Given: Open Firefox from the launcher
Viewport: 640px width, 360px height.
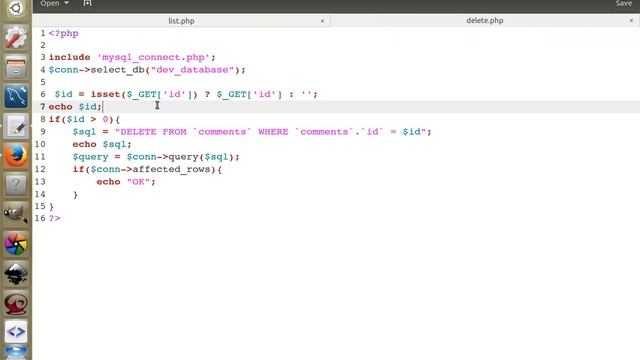Looking at the screenshot, I should (16, 156).
